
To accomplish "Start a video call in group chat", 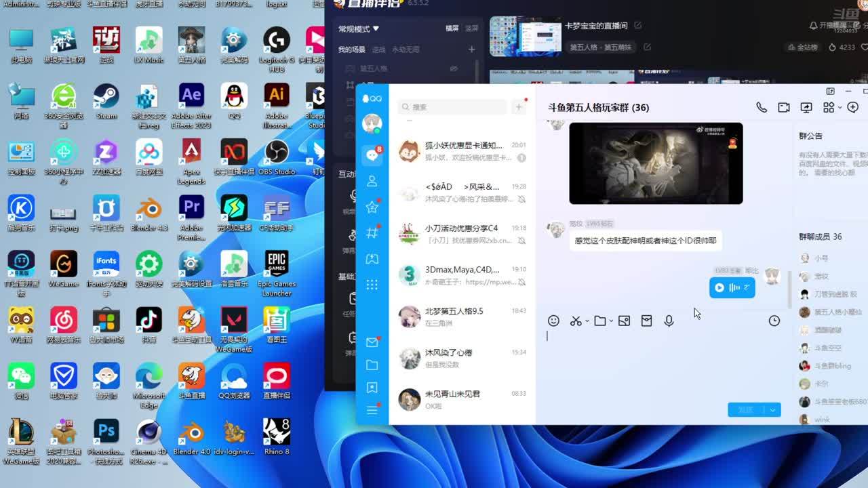I will click(x=784, y=107).
